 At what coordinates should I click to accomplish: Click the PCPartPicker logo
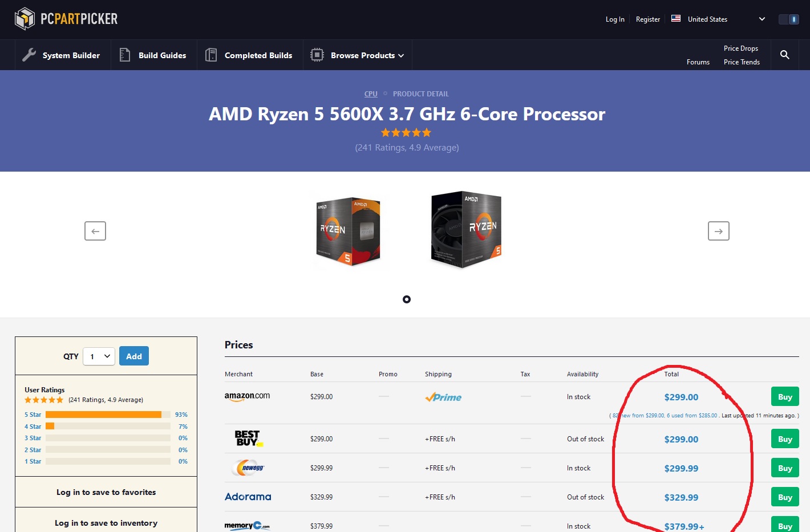(x=66, y=19)
